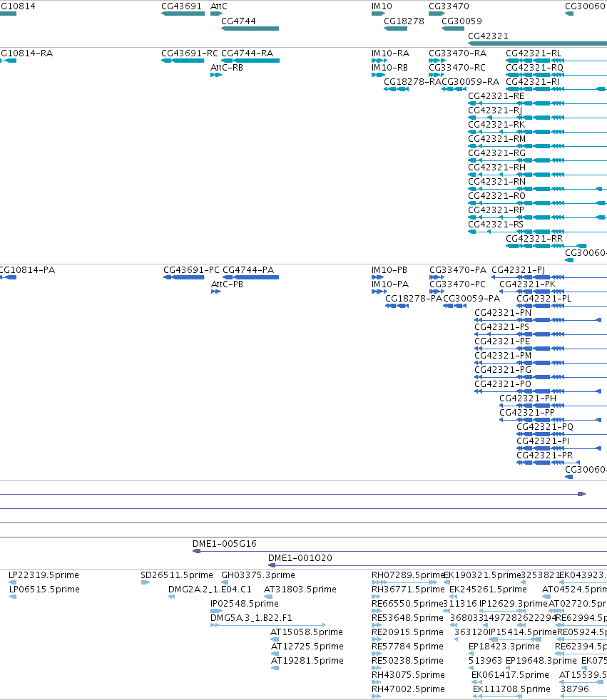This screenshot has width=607, height=700.
Task: Click transcript label AttC-RB
Action: (x=226, y=68)
